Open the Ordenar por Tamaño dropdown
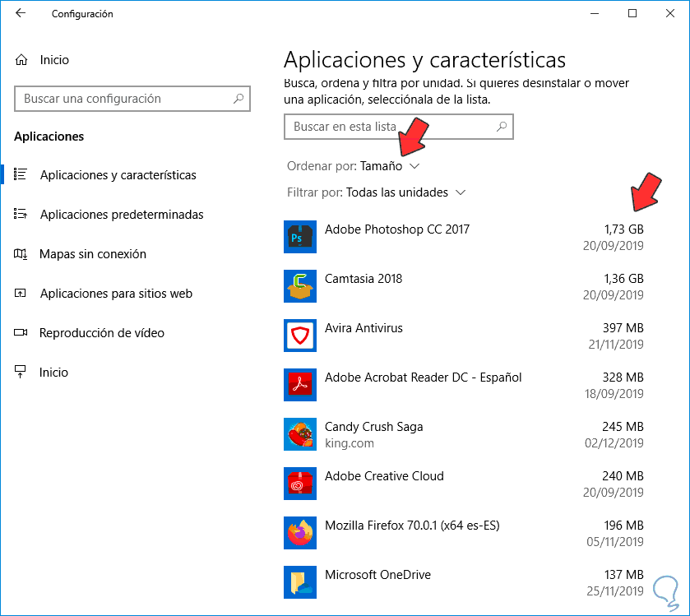 point(354,166)
